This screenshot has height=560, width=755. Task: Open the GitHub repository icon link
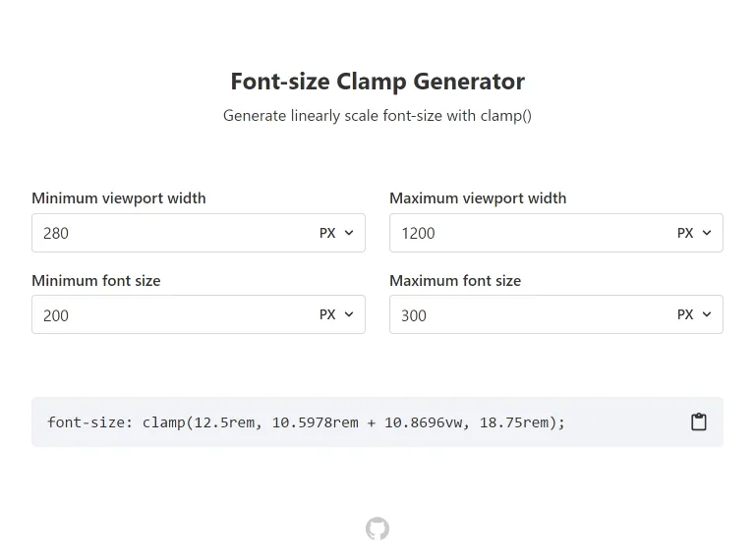[x=377, y=529]
